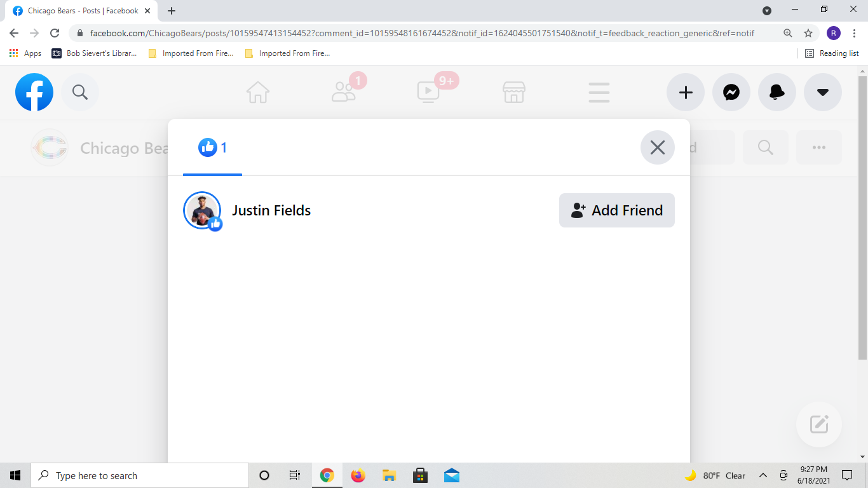Open Facebook search magnifier
The image size is (868, 488).
80,92
